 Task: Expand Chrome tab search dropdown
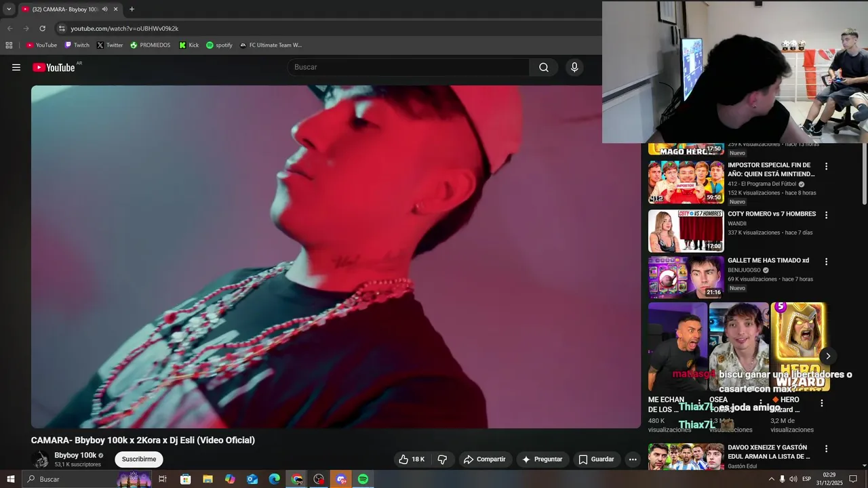pos(9,9)
